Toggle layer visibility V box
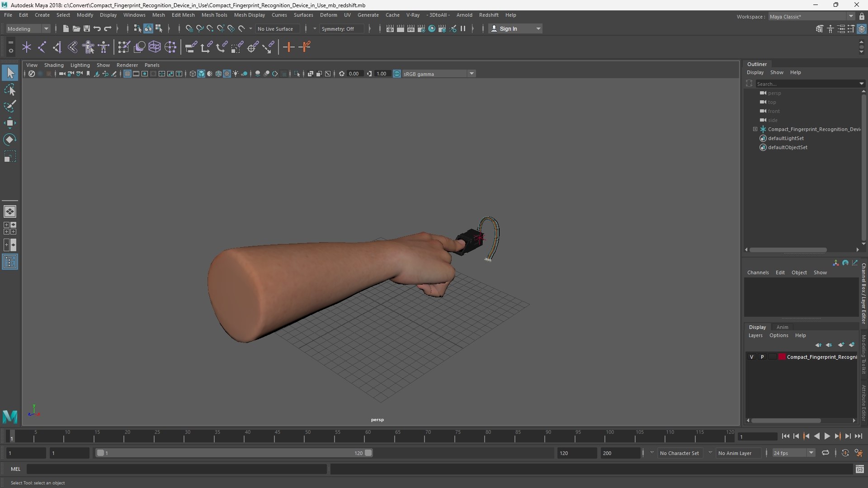This screenshot has width=868, height=488. tap(751, 357)
